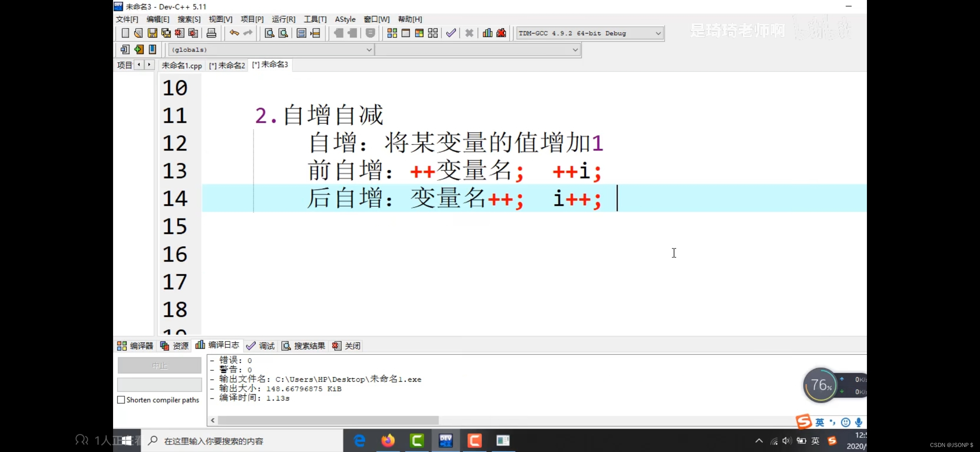Click the Print toolbar icon
Screen dimensions: 980x452
click(211, 33)
